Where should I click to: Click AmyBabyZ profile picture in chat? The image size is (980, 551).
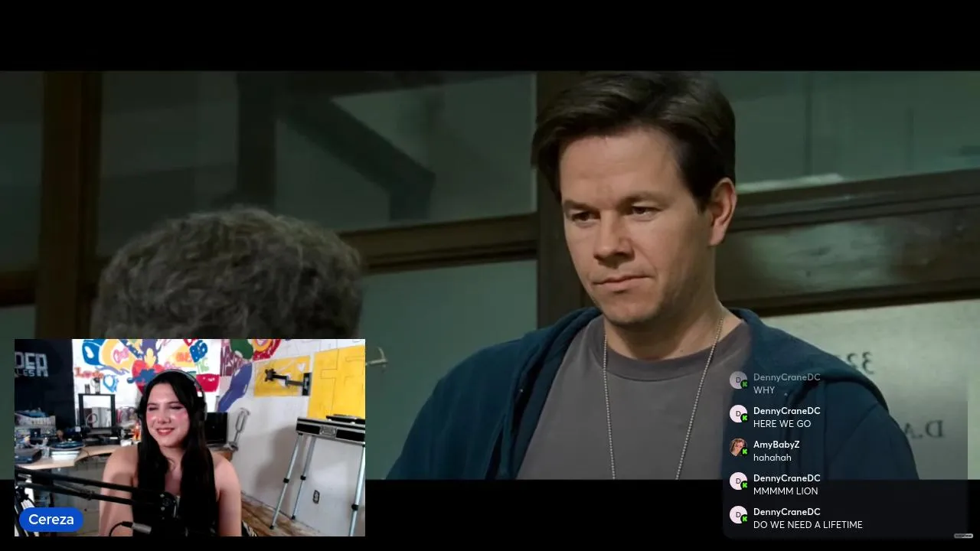pos(738,448)
